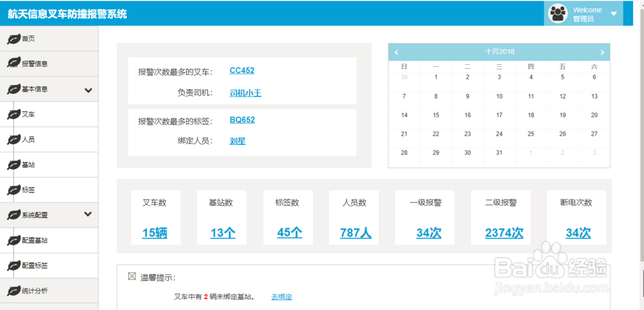
Task: Select October 31 in the calendar
Action: click(499, 153)
